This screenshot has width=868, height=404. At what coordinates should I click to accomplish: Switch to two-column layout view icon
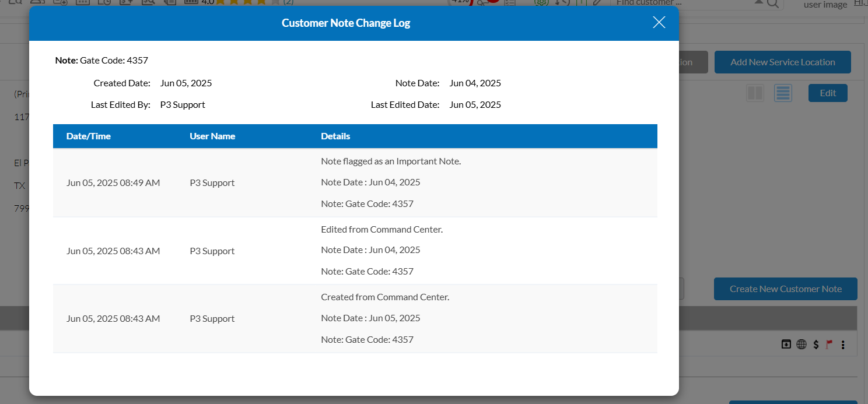click(755, 93)
